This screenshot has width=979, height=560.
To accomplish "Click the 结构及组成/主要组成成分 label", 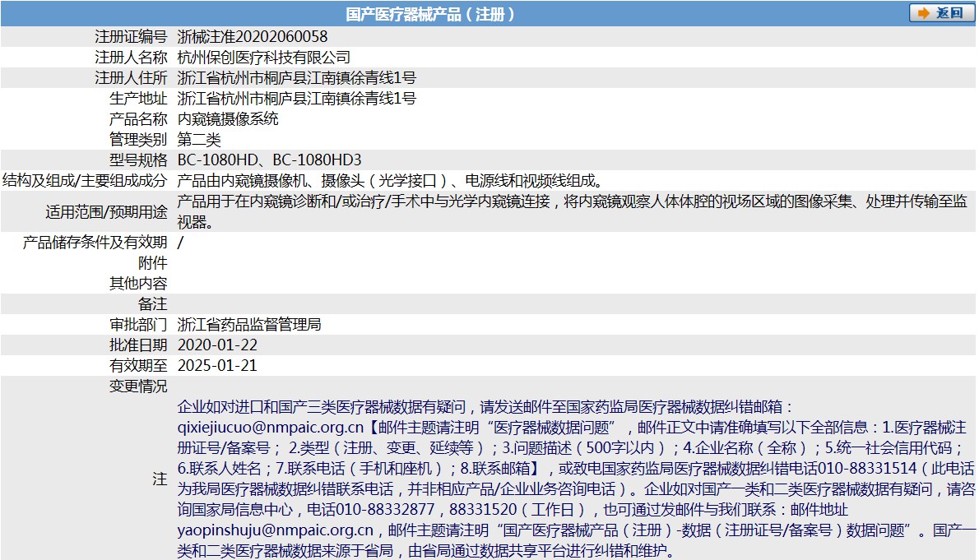I will click(x=85, y=181).
